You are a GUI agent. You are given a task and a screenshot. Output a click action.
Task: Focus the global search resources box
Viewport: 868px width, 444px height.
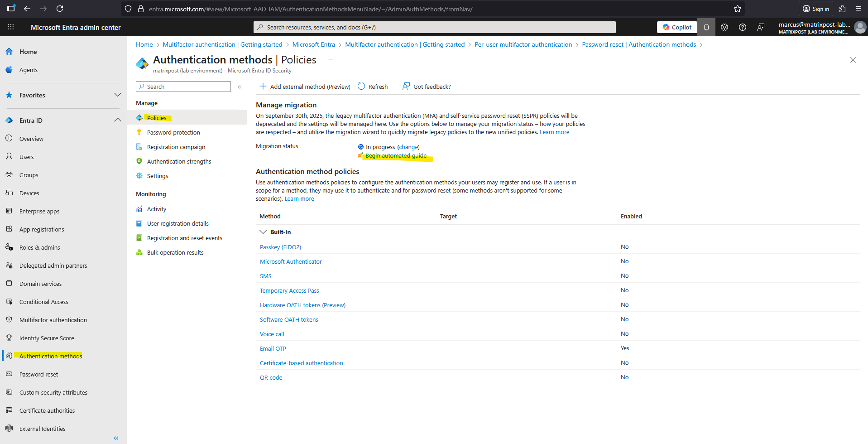coord(435,27)
